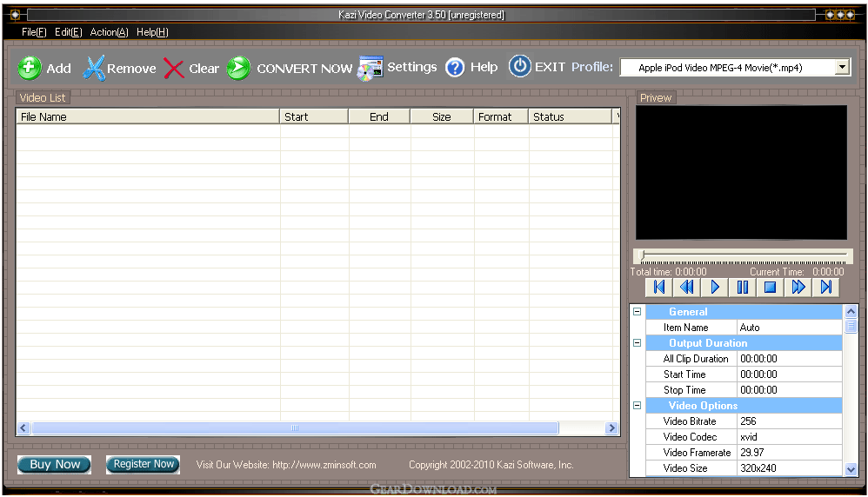Collapse the Output Duration section
The height and width of the screenshot is (497, 868).
638,342
